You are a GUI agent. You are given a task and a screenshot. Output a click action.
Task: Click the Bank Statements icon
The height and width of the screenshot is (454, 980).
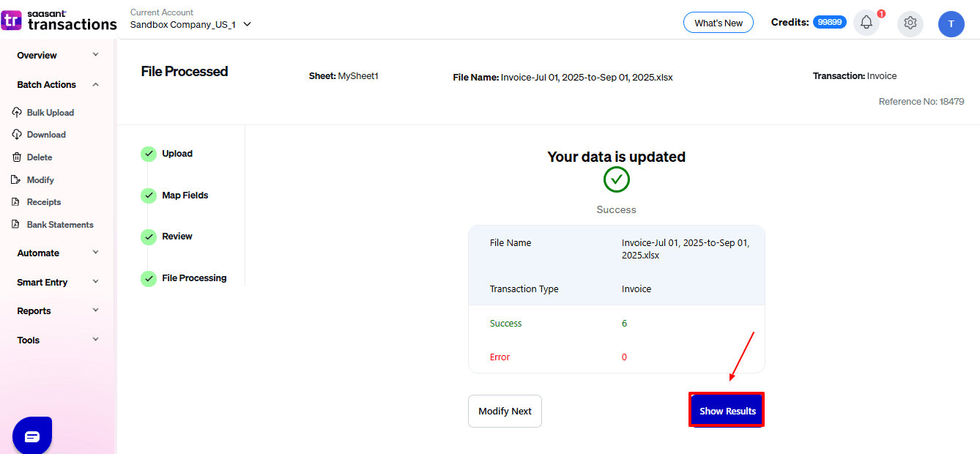pyautogui.click(x=17, y=225)
